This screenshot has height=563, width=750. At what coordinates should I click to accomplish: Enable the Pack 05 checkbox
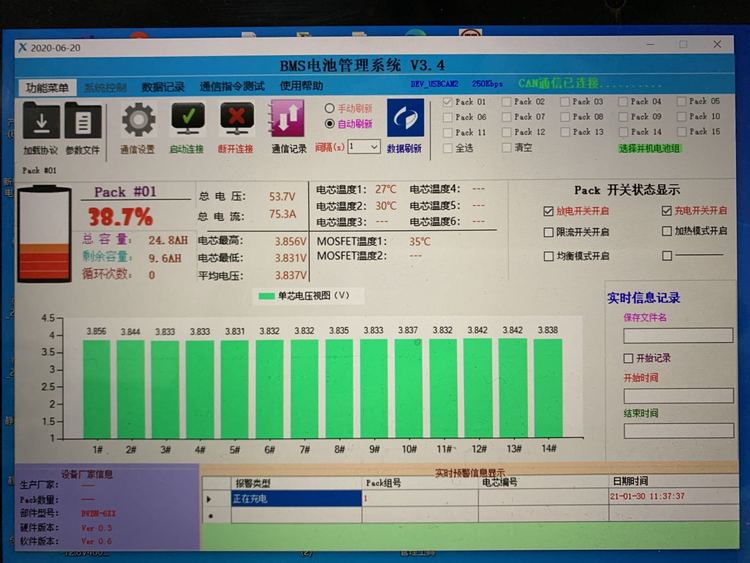[682, 101]
